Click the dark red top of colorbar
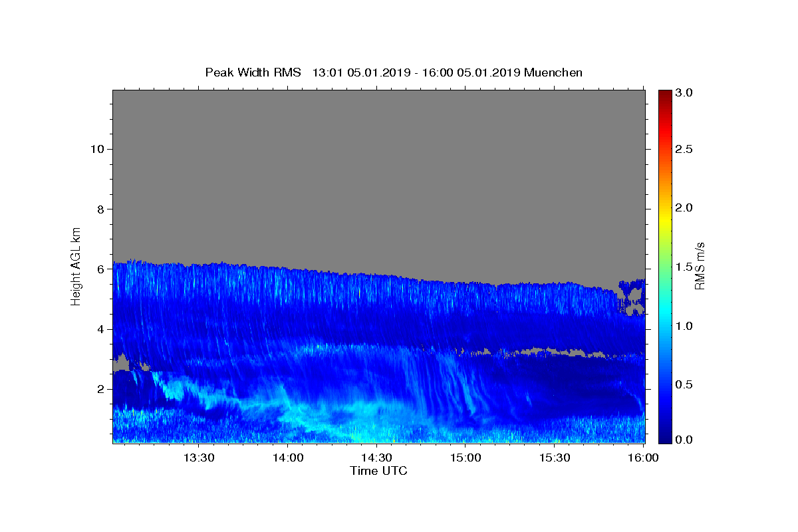This screenshot has width=798, height=532. tap(665, 94)
